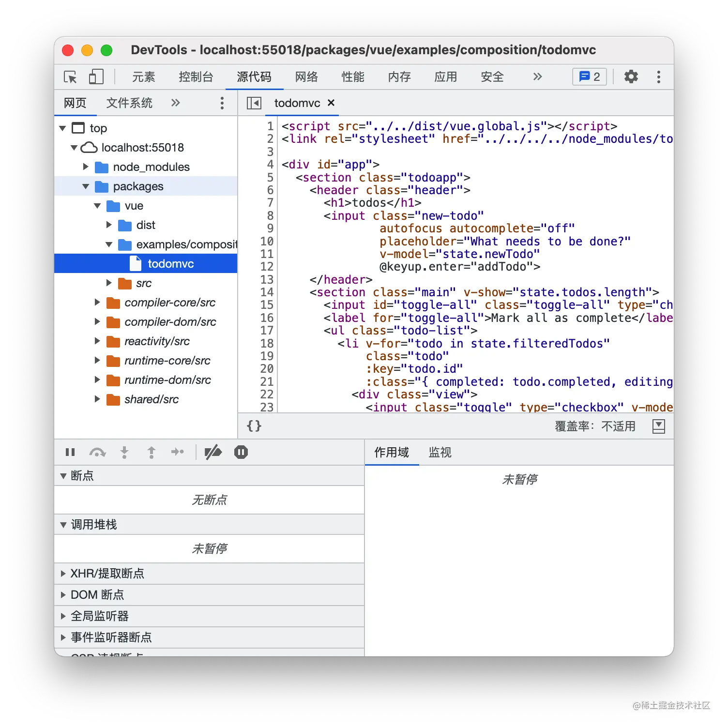The width and height of the screenshot is (728, 728).
Task: Hide the navigator sidebar icon
Action: [x=254, y=103]
